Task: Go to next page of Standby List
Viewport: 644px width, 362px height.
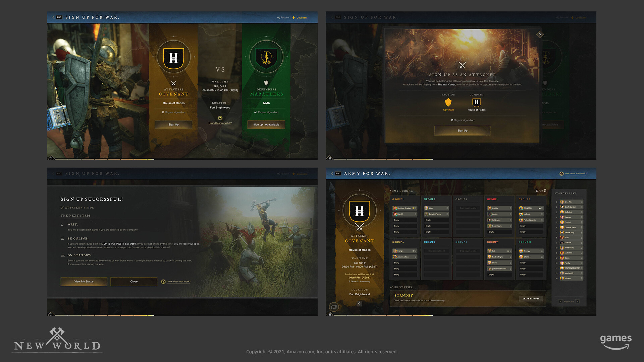Action: pos(577,302)
